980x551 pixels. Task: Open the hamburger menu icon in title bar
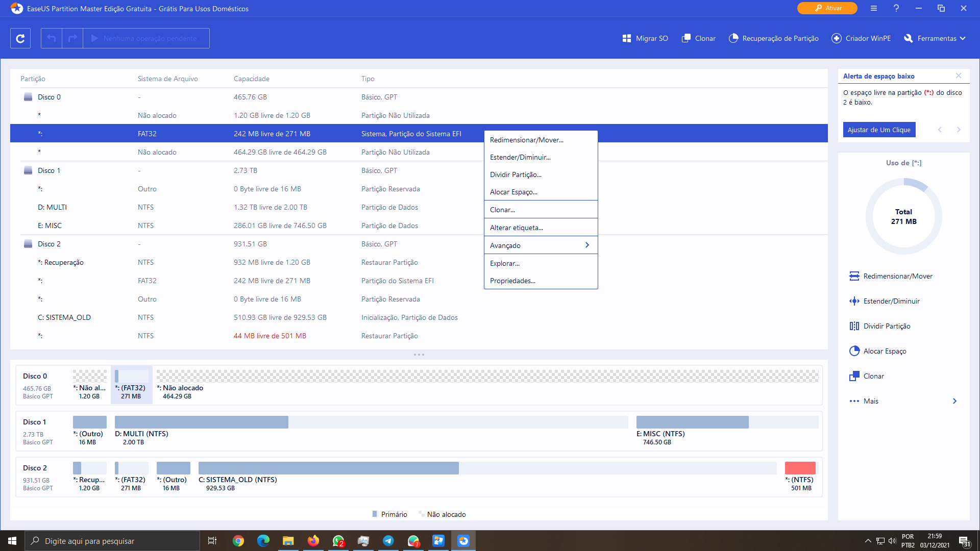click(x=874, y=8)
